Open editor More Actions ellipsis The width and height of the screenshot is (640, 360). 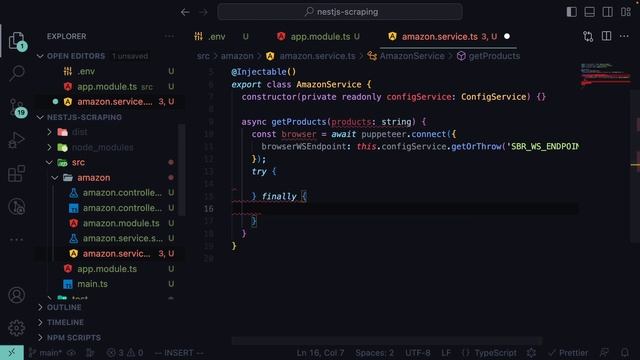click(x=624, y=36)
